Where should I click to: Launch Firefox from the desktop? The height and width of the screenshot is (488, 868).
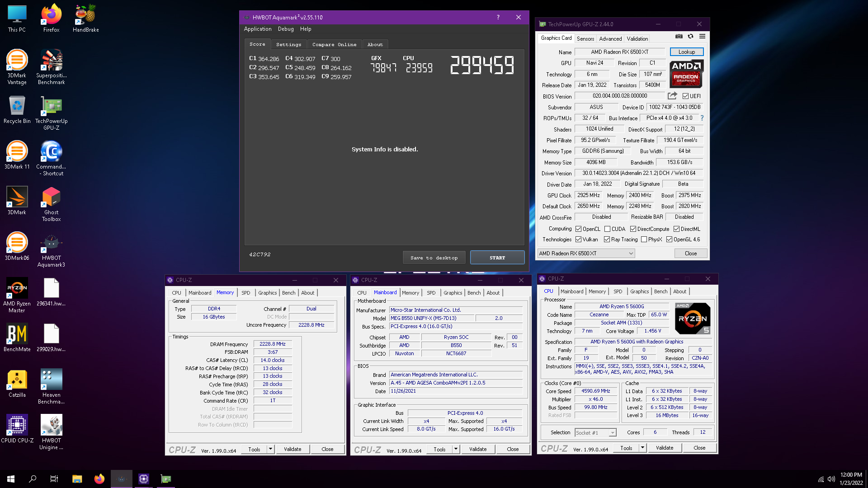coord(51,18)
